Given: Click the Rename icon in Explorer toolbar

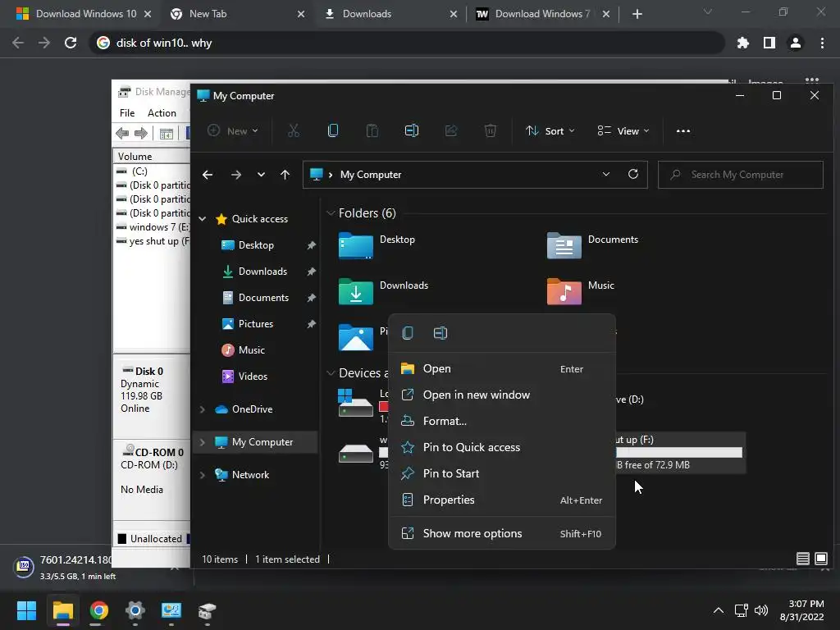Looking at the screenshot, I should click(412, 130).
